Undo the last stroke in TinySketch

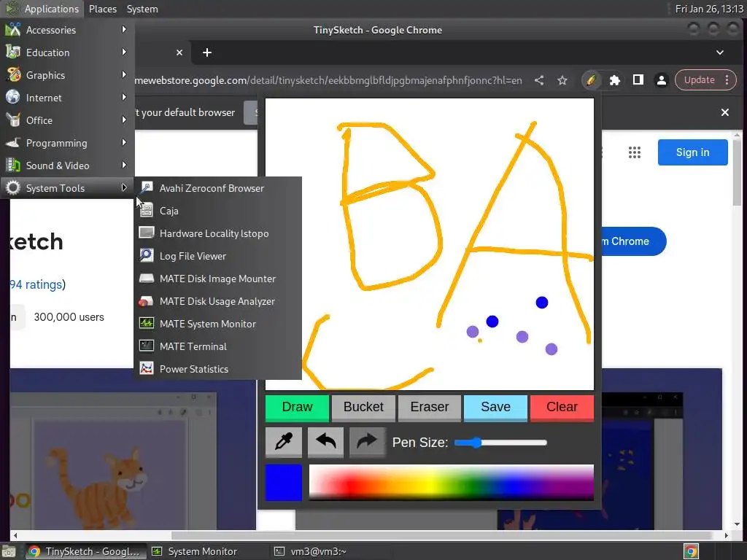(x=325, y=443)
